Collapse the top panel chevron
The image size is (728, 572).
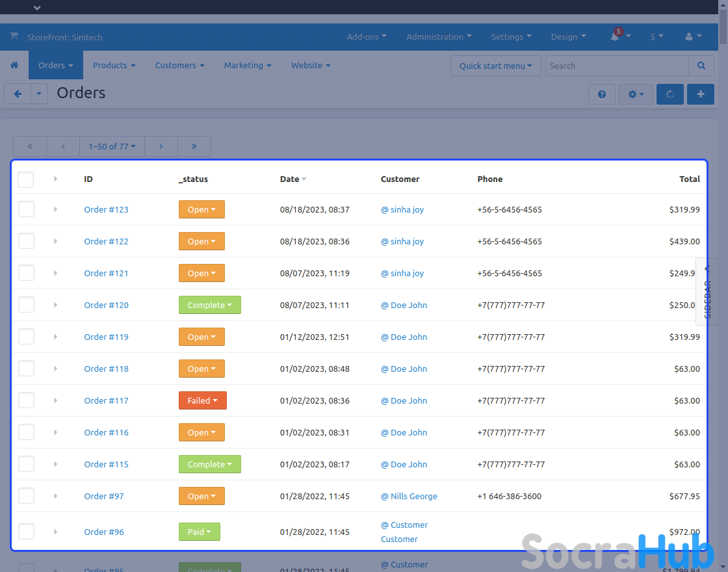pos(37,7)
